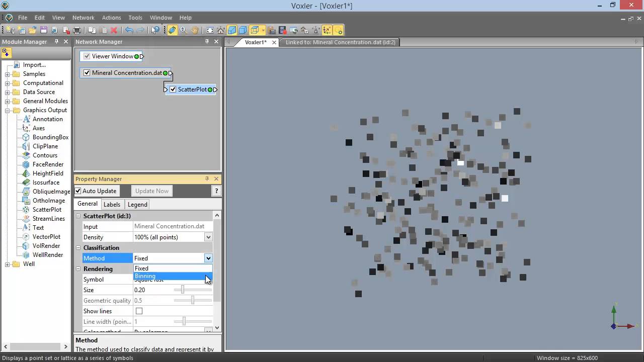Expand the Well folder
Image resolution: width=644 pixels, height=362 pixels.
8,264
